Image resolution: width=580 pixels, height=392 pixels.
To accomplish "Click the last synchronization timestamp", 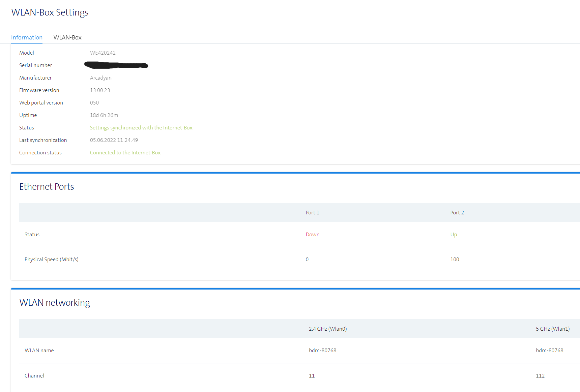I will pyautogui.click(x=114, y=140).
